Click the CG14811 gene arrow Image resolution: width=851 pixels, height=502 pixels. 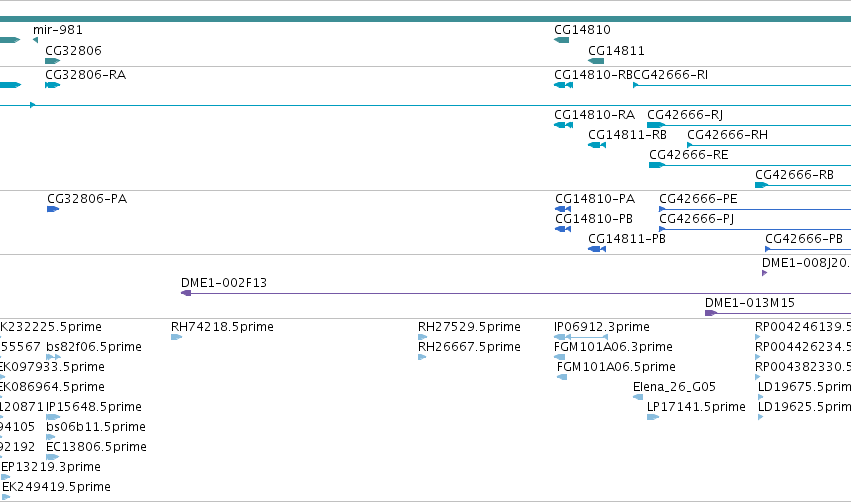tap(596, 61)
